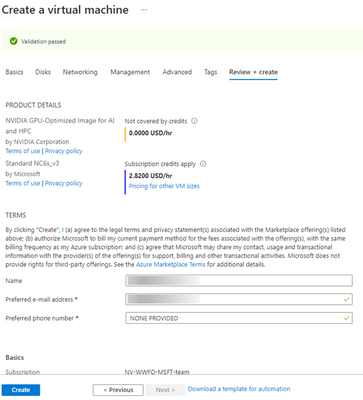
Task: Open Pricing for other VM sizes
Action: (x=164, y=186)
